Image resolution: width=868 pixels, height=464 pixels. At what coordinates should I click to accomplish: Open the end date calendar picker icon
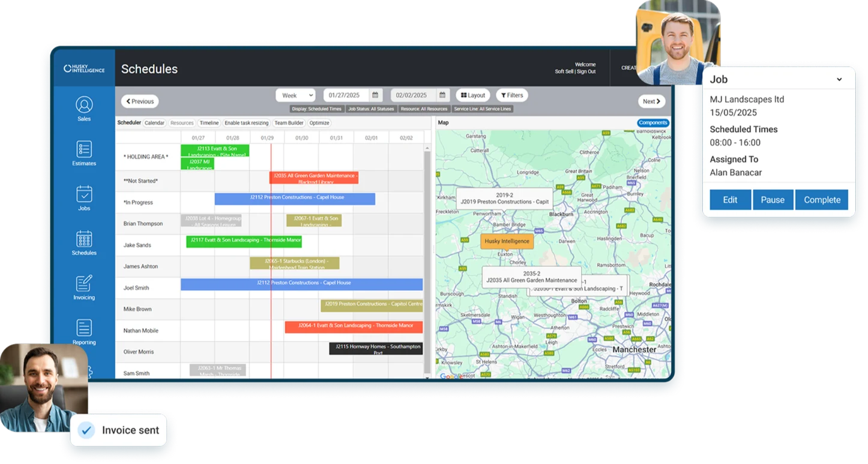[x=442, y=95]
